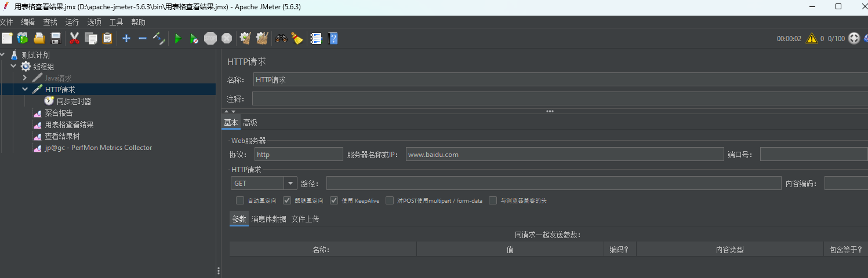Screen dimensions: 868x278
Task: Click the 注释 comment input field
Action: tap(560, 99)
